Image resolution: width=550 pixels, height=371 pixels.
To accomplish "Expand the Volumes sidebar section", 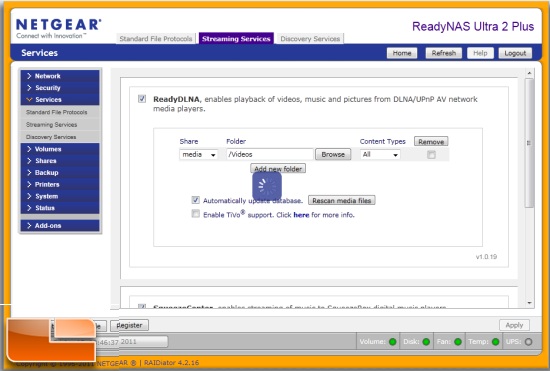I will (x=60, y=149).
